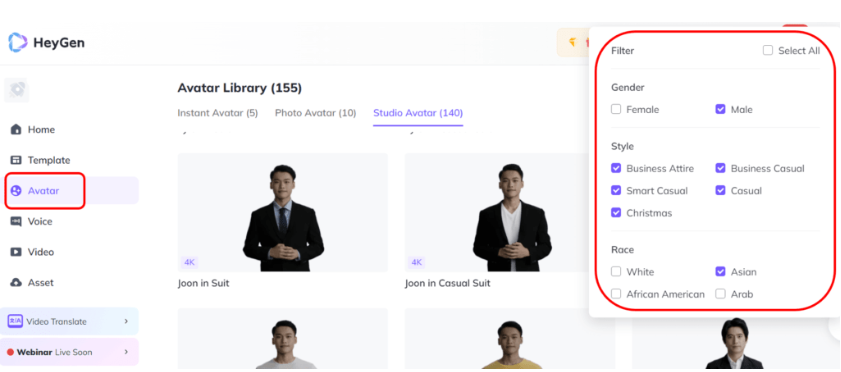Click the HeyGen logo icon
The image size is (841, 372).
(17, 42)
